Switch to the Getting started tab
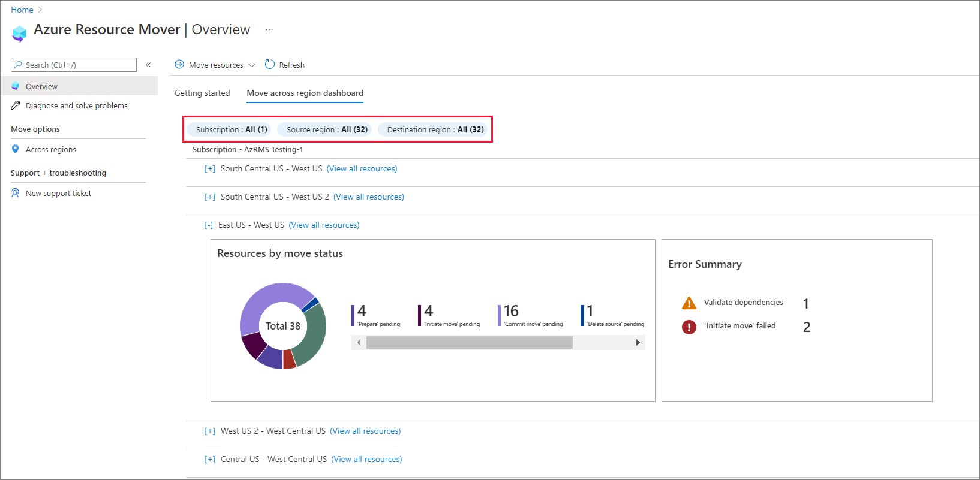The image size is (980, 480). [x=202, y=93]
